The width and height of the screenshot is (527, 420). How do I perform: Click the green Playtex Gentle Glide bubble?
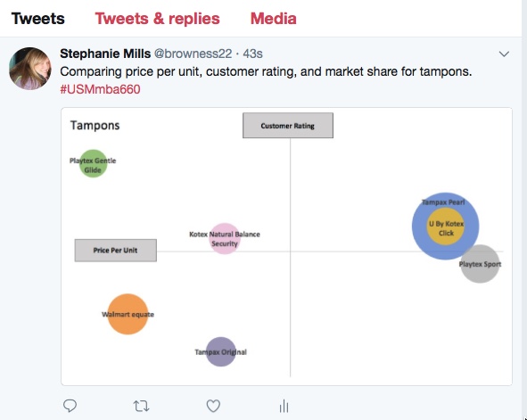point(93,164)
